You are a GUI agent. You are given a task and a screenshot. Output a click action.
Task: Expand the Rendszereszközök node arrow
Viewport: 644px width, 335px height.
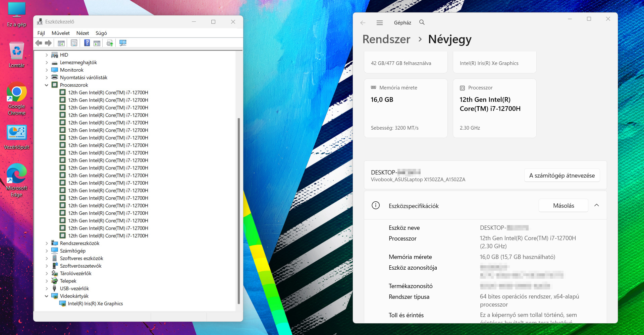[x=47, y=243]
